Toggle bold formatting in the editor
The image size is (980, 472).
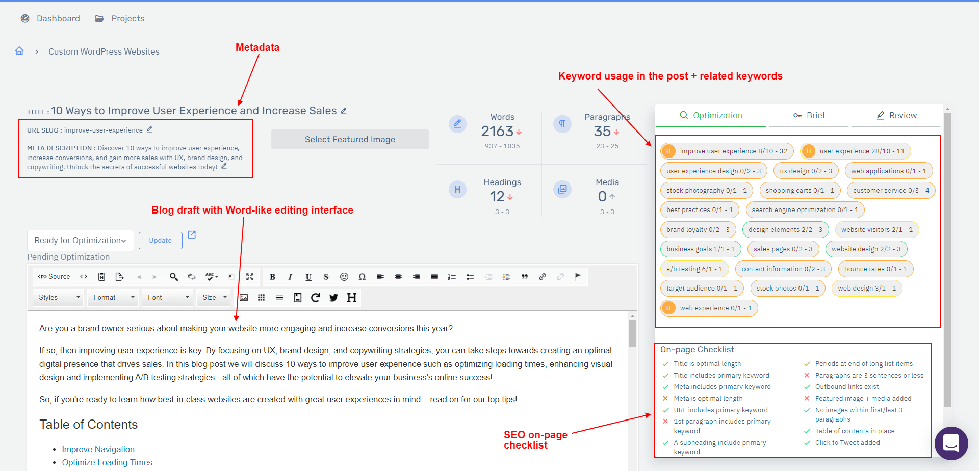272,277
